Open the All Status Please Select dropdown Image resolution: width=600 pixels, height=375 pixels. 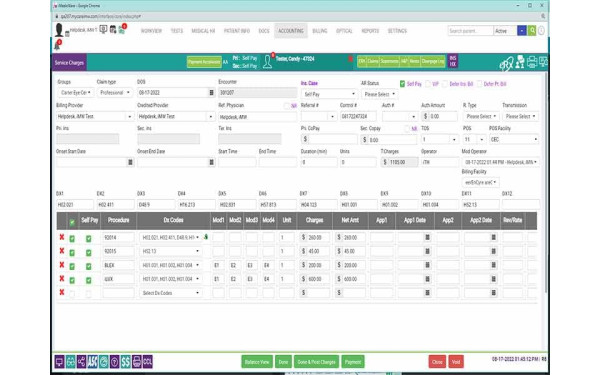[x=380, y=94]
